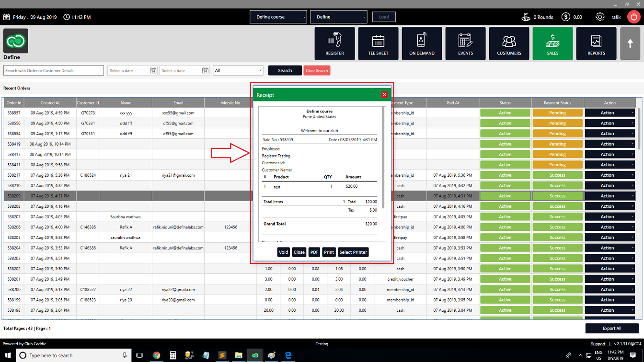Open the Support link in footer
Image resolution: width=644 pixels, height=362 pixels.
point(598,344)
